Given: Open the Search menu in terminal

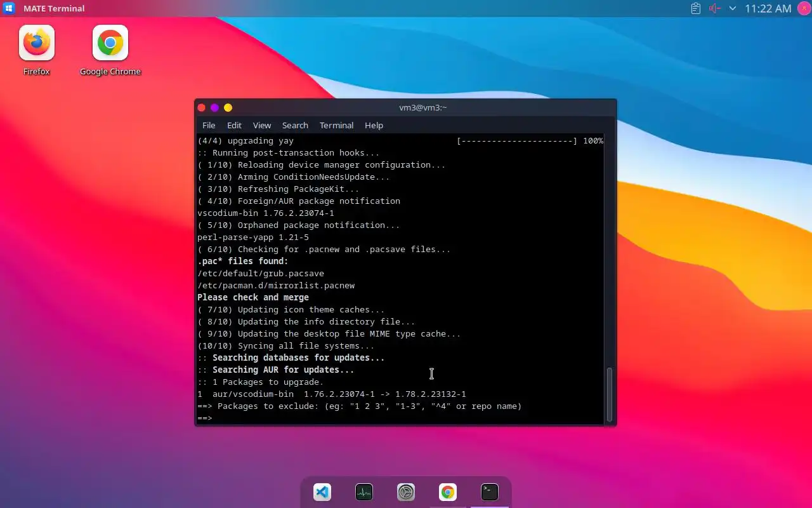Looking at the screenshot, I should pos(295,125).
